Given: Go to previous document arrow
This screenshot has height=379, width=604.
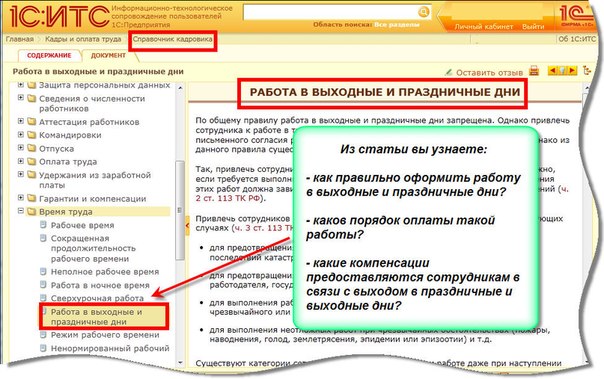Looking at the screenshot, I should [x=552, y=70].
